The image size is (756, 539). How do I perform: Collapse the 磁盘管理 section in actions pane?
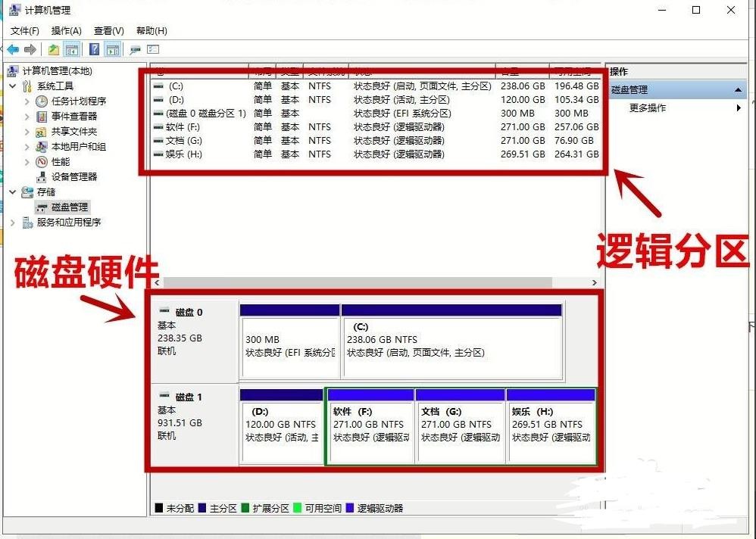(738, 90)
